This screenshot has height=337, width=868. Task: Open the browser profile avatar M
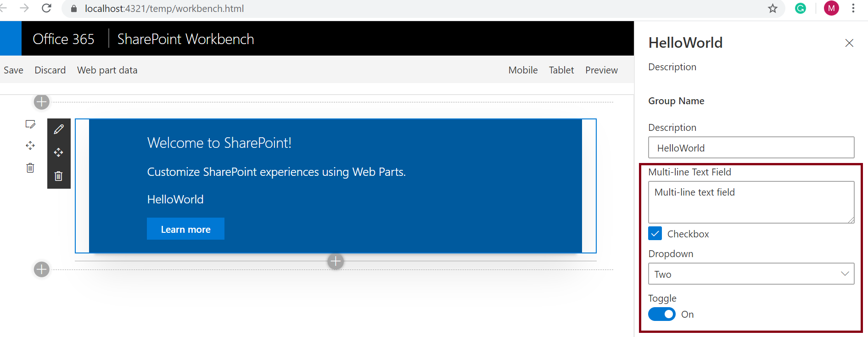click(831, 8)
